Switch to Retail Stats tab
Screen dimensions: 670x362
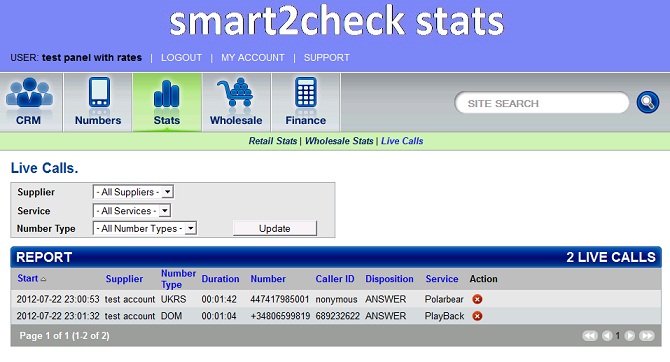click(273, 141)
